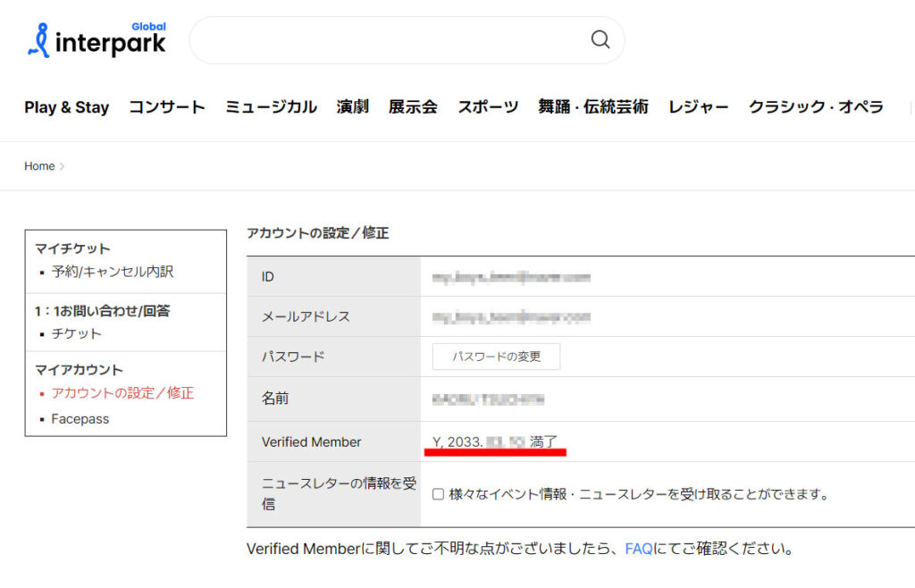Screen dimensions: 915x588
Task: Open 舞踊・伝統芸術 category
Action: click(593, 106)
